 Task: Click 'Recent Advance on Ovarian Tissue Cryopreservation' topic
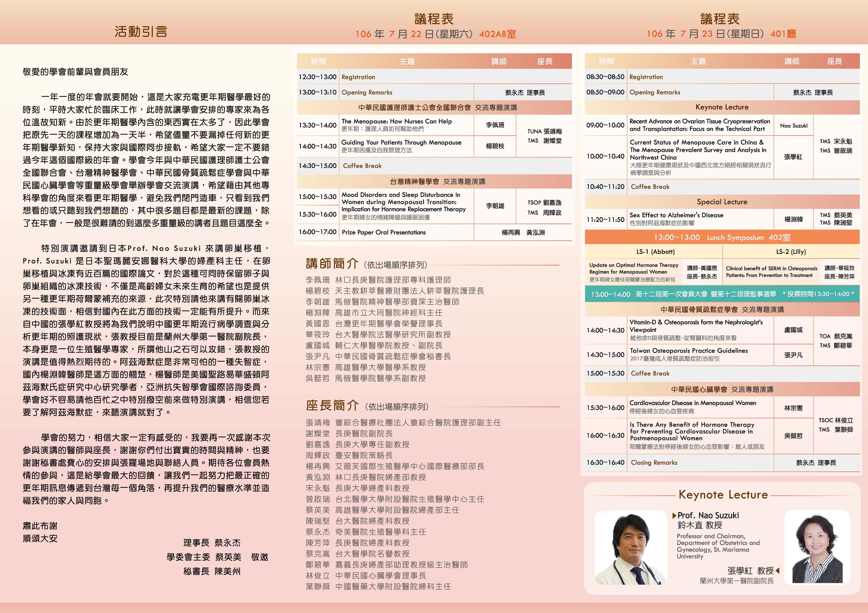click(699, 125)
